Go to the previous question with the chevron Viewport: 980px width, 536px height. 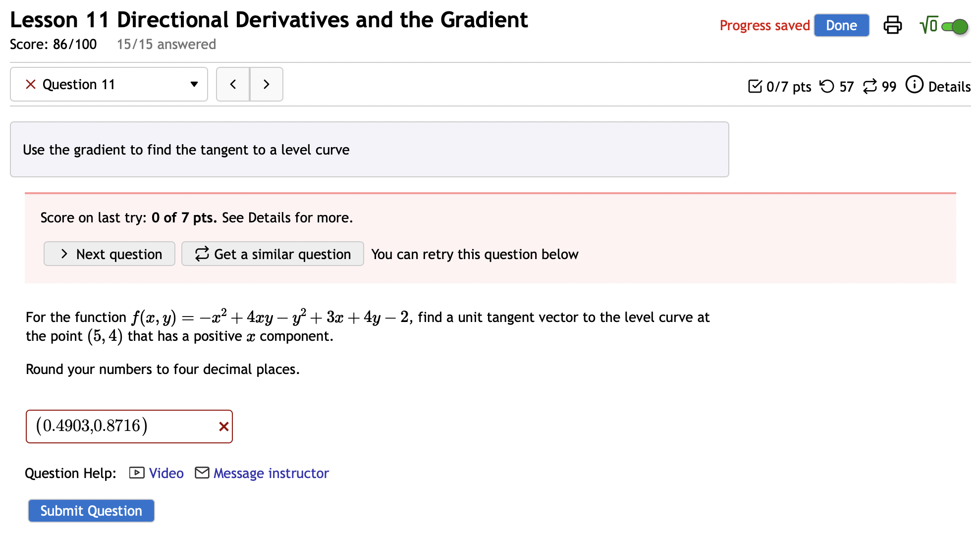point(233,84)
